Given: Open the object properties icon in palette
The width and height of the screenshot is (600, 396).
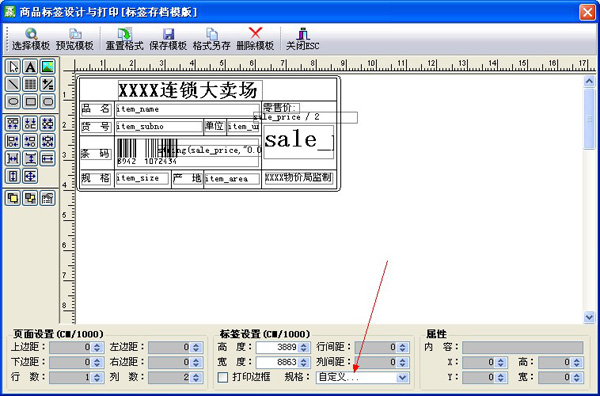Looking at the screenshot, I should pyautogui.click(x=47, y=198).
